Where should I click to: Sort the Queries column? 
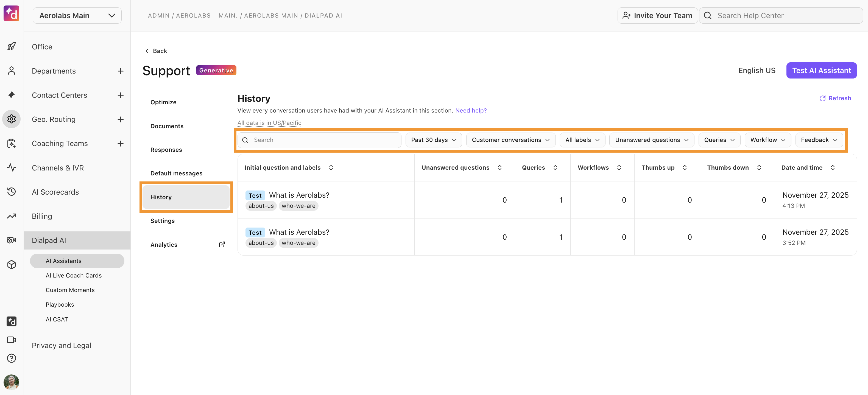click(555, 168)
